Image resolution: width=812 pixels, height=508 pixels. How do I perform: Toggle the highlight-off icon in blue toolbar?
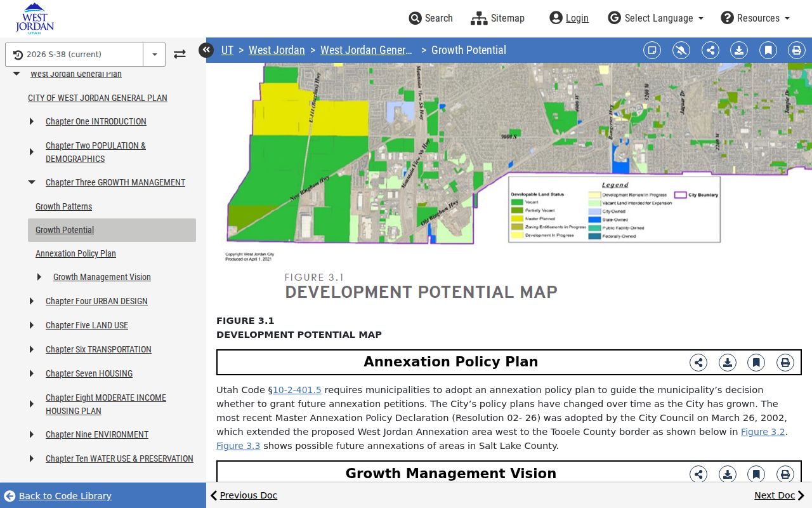click(x=681, y=50)
